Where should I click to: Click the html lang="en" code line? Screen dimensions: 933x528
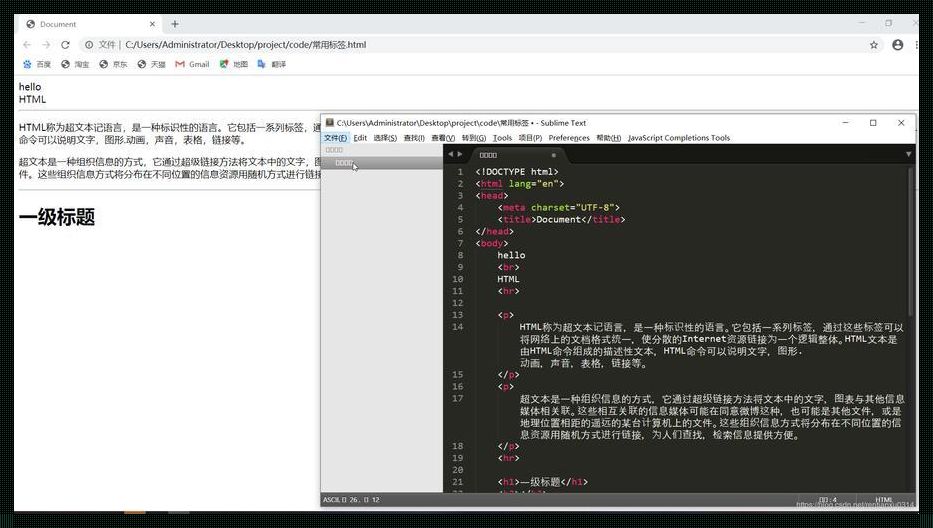tap(519, 184)
